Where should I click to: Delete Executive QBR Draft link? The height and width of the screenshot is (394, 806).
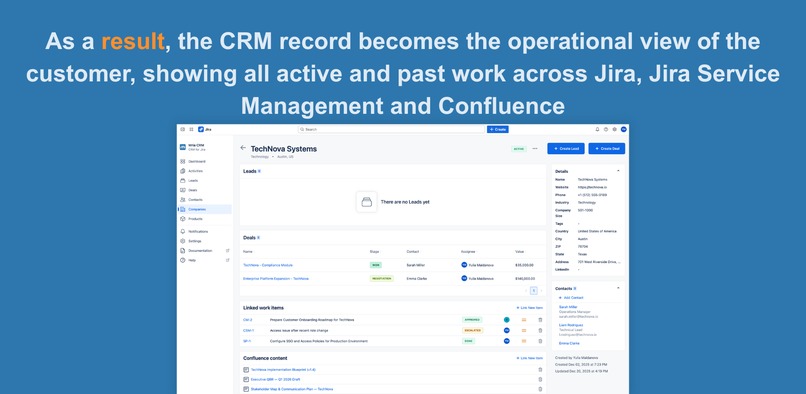pos(540,380)
